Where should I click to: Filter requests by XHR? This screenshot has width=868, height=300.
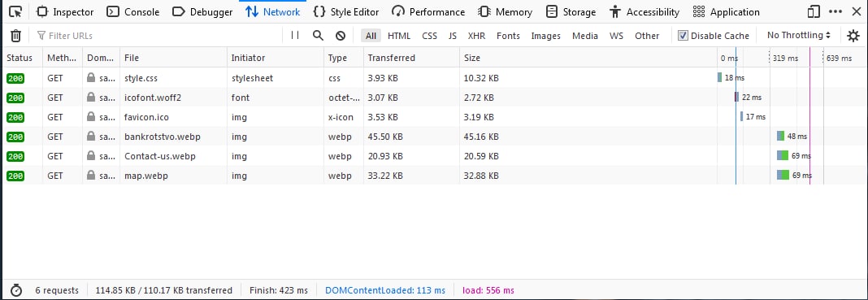pyautogui.click(x=476, y=36)
